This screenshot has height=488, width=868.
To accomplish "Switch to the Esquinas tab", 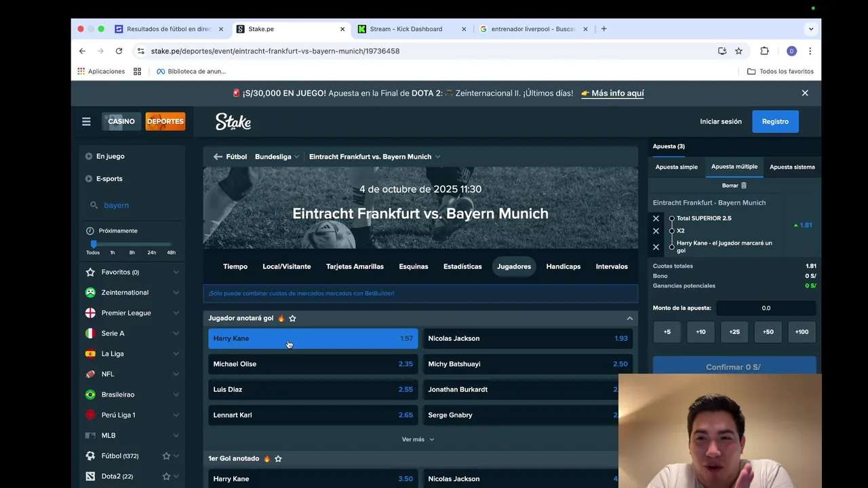I will pyautogui.click(x=414, y=266).
